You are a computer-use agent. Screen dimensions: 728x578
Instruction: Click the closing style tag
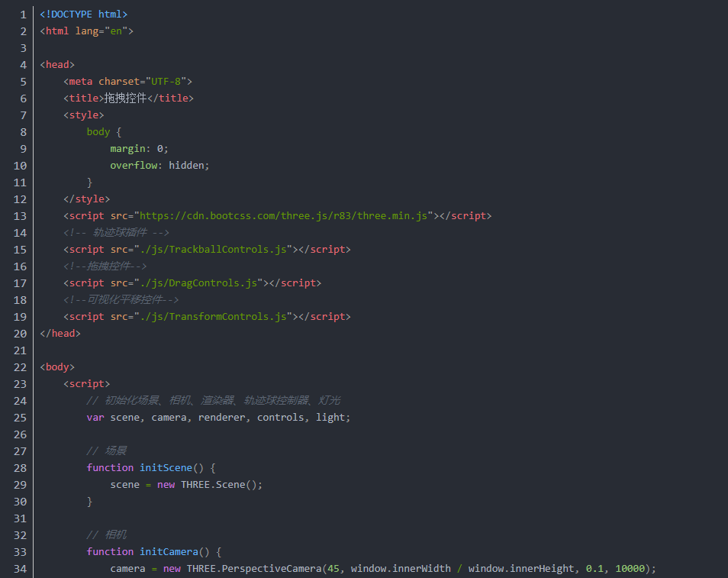[87, 199]
